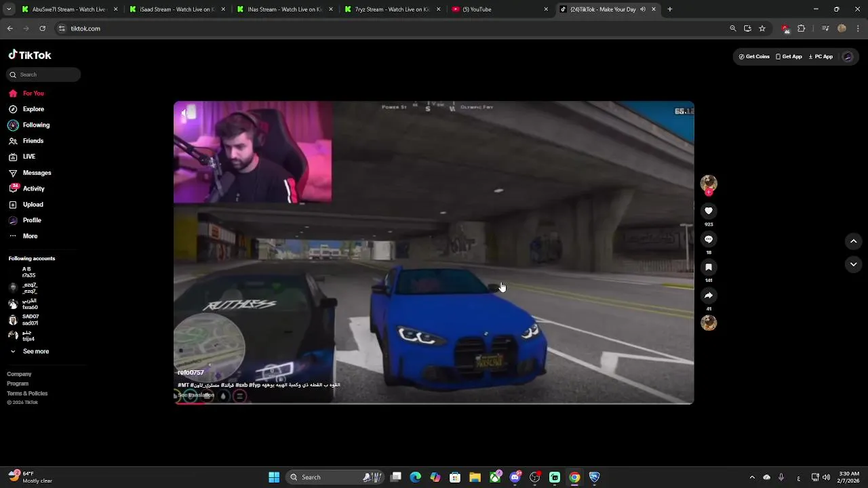Viewport: 868px width, 488px height.
Task: Open the zoom magnifier in address bar
Action: click(733, 28)
